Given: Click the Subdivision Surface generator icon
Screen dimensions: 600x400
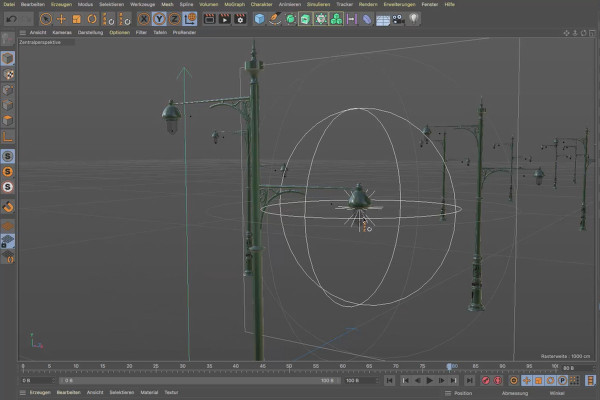Looking at the screenshot, I should click(x=290, y=19).
